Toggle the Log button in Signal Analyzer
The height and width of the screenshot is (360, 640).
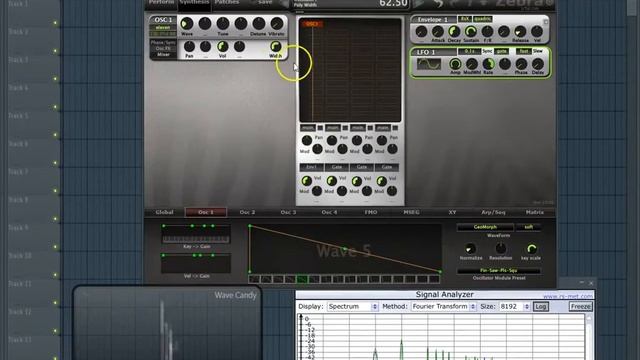pyautogui.click(x=541, y=307)
